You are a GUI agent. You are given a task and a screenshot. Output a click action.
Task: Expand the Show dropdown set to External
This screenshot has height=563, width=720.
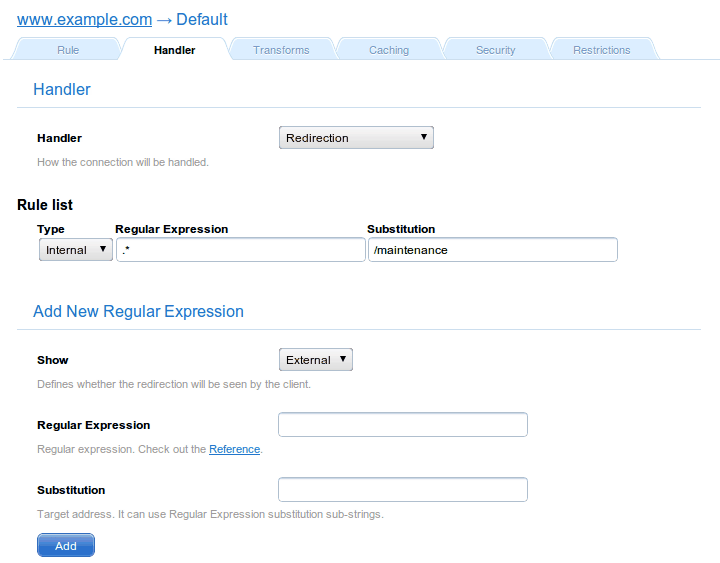pyautogui.click(x=315, y=360)
